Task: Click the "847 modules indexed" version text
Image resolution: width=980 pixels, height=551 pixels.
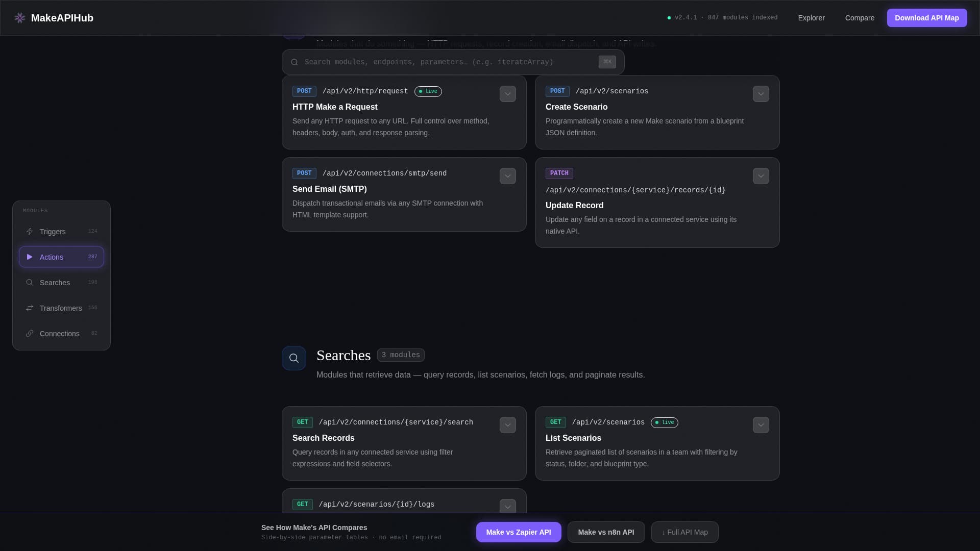Action: coord(726,18)
